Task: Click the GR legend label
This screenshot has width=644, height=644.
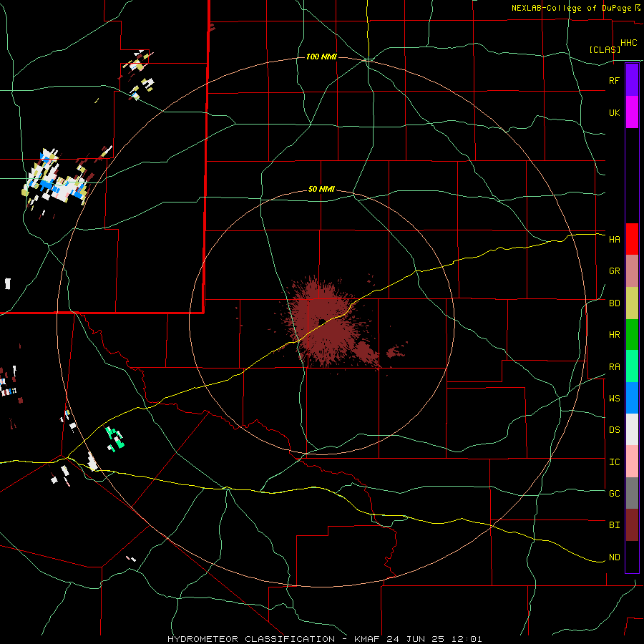Action: tap(614, 271)
